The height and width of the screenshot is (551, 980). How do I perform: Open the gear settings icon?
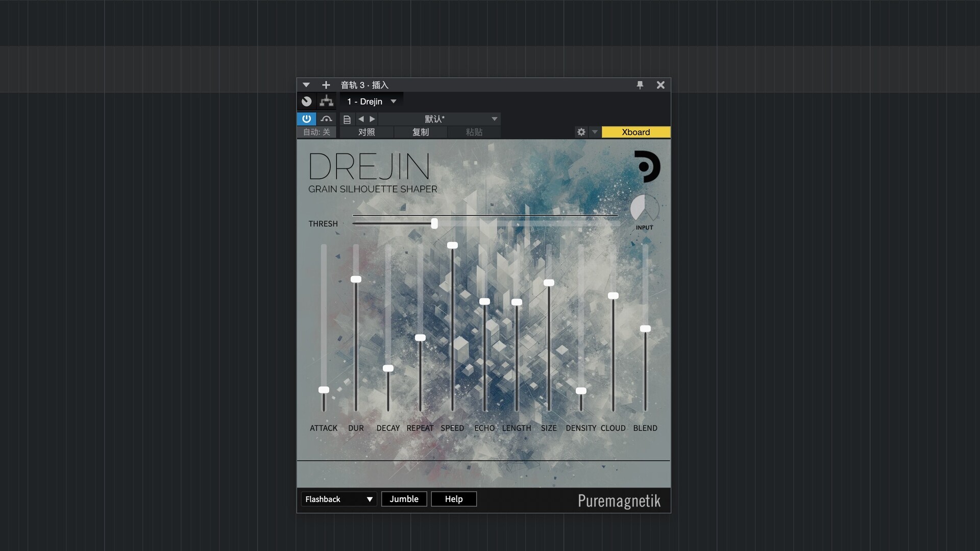pyautogui.click(x=581, y=132)
